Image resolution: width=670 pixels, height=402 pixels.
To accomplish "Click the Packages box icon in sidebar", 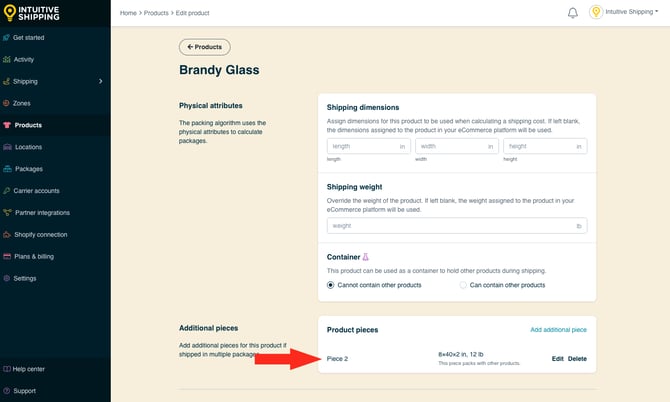I will [7, 169].
